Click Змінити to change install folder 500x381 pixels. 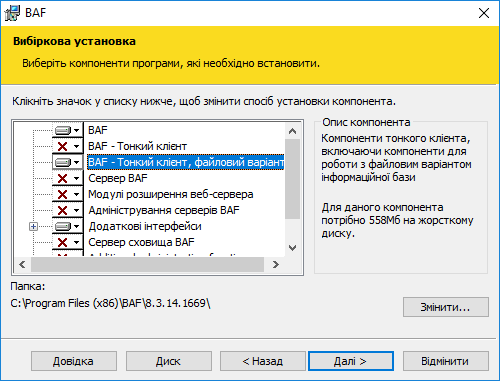tap(446, 307)
